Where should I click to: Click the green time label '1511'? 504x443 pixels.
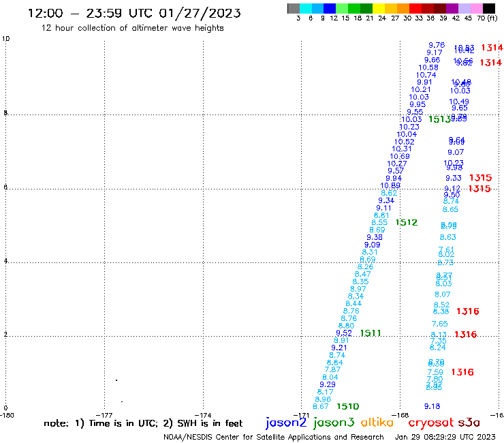[371, 333]
